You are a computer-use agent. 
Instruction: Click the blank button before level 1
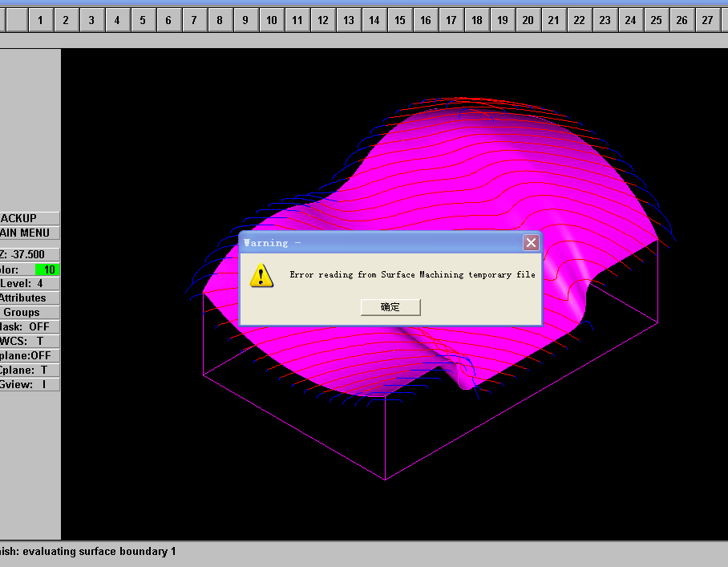pyautogui.click(x=17, y=20)
